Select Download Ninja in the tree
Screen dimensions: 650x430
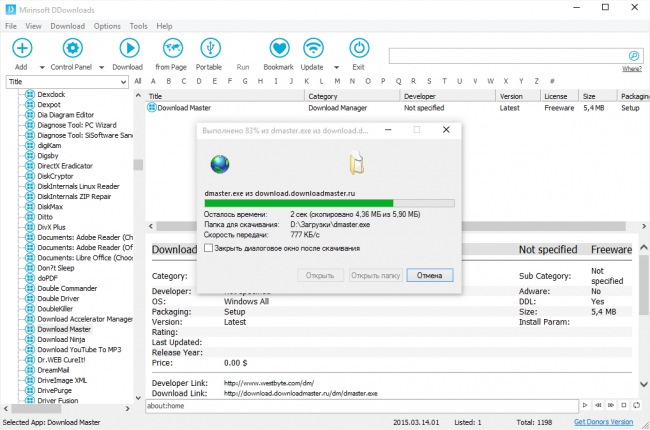coord(61,339)
